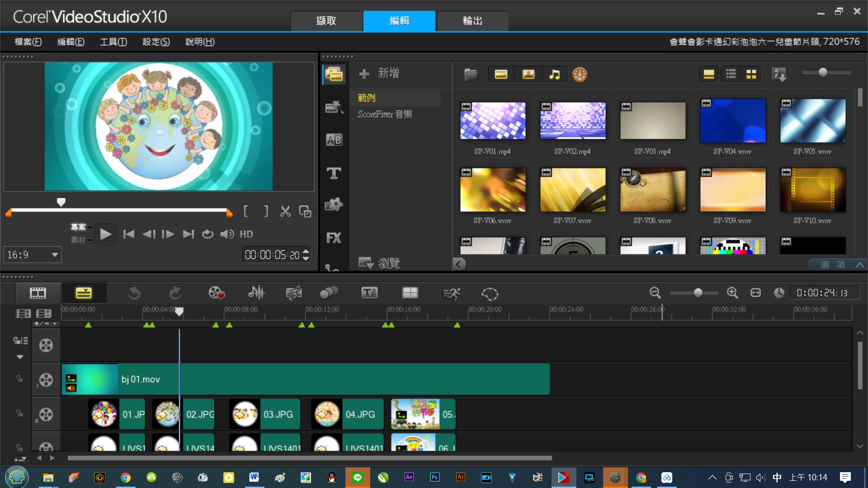Open the track add/remove dropdown
This screenshot has height=488, width=868.
[46, 324]
